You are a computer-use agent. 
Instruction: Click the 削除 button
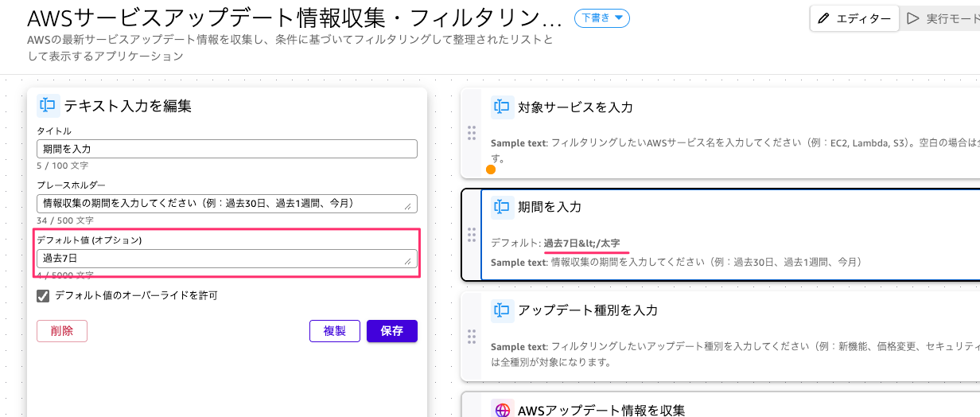(62, 331)
